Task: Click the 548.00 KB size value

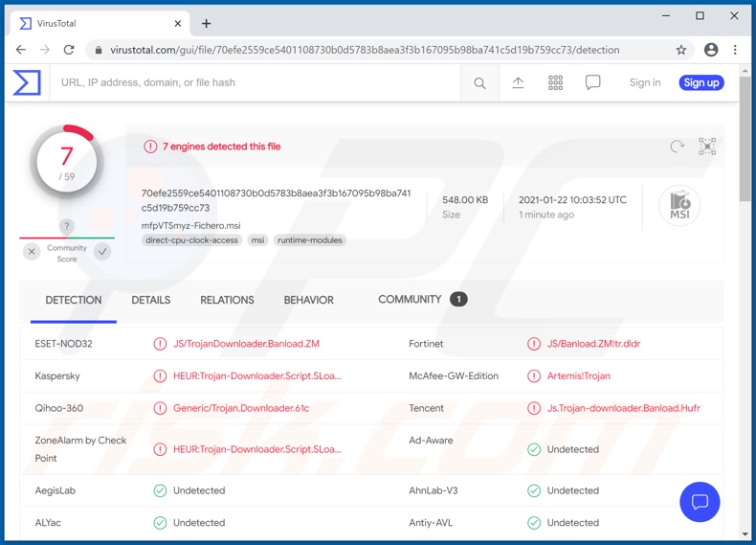Action: click(465, 200)
